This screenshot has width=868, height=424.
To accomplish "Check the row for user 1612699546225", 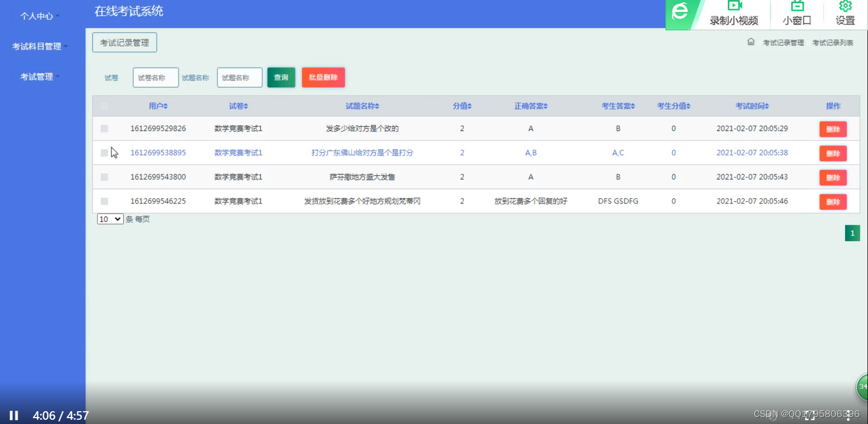I will pyautogui.click(x=104, y=201).
